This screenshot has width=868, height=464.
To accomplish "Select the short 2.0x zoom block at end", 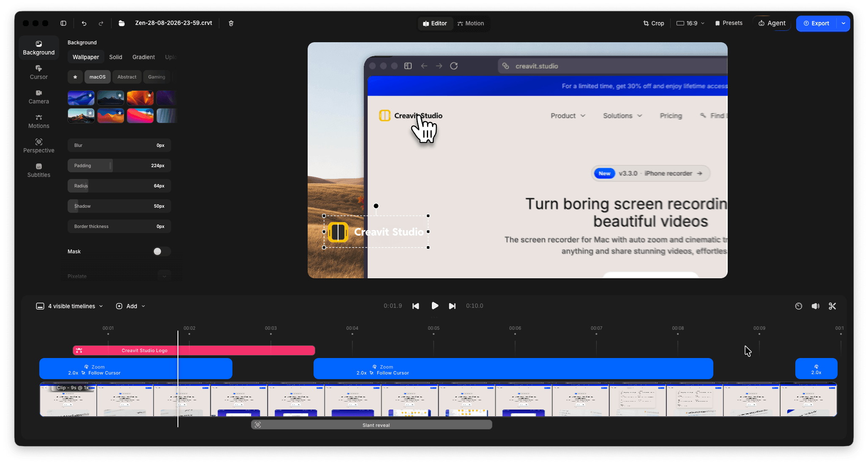I will click(x=816, y=369).
